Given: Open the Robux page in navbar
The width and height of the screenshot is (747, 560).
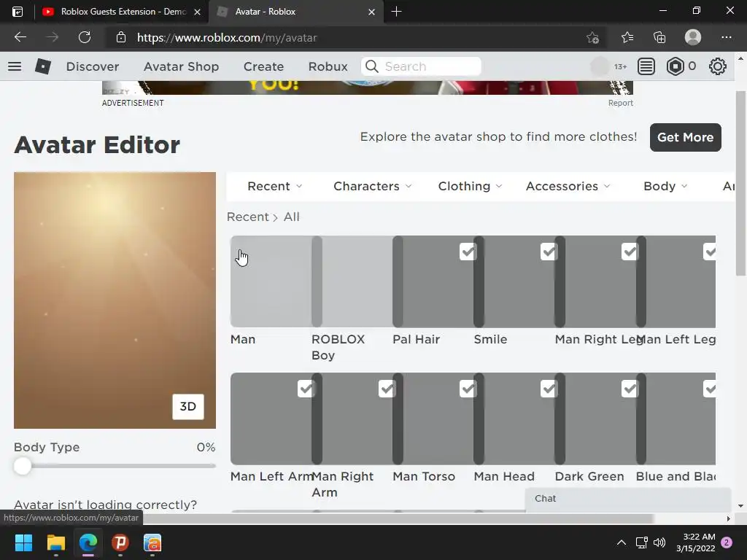Looking at the screenshot, I should point(328,66).
